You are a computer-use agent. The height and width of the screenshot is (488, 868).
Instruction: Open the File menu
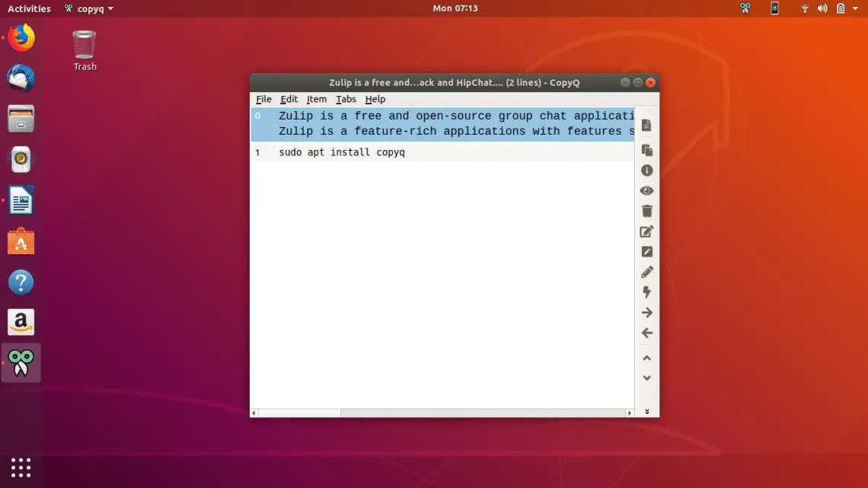click(x=263, y=99)
